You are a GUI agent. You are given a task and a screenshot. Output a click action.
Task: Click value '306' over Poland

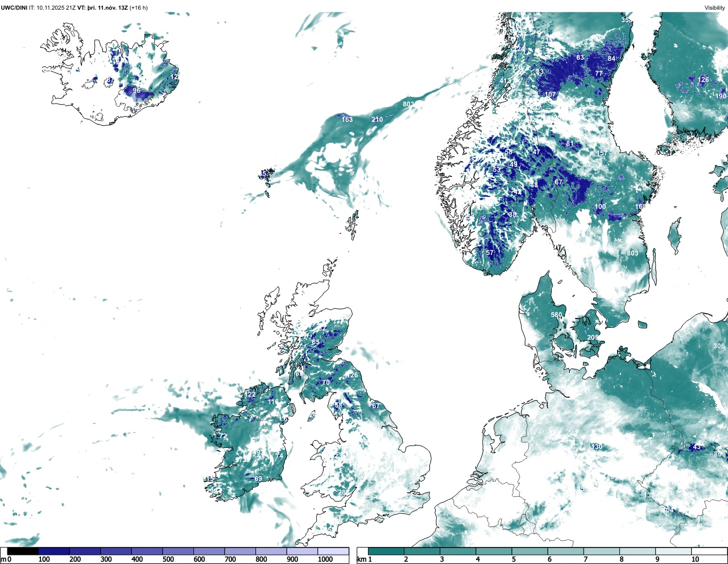point(719,346)
